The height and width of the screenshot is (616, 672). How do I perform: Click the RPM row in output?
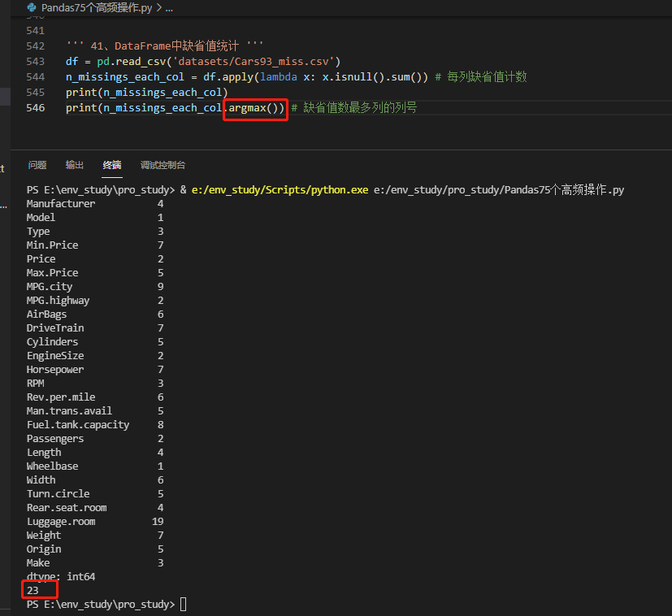pyautogui.click(x=95, y=384)
